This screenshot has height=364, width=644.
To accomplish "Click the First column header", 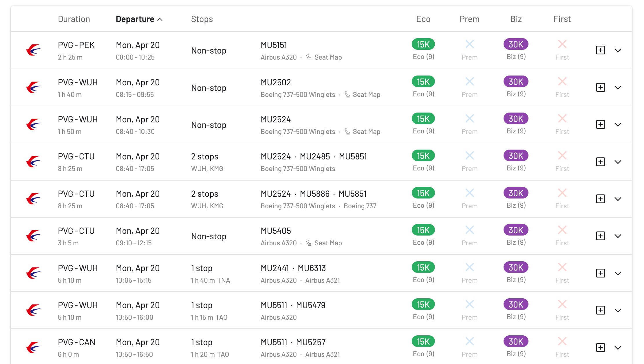I will 561,19.
